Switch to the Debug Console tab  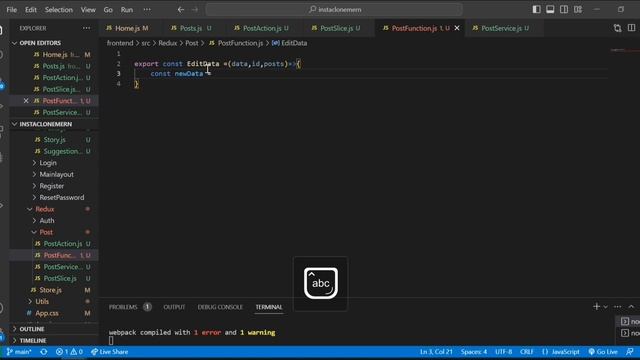tap(220, 307)
